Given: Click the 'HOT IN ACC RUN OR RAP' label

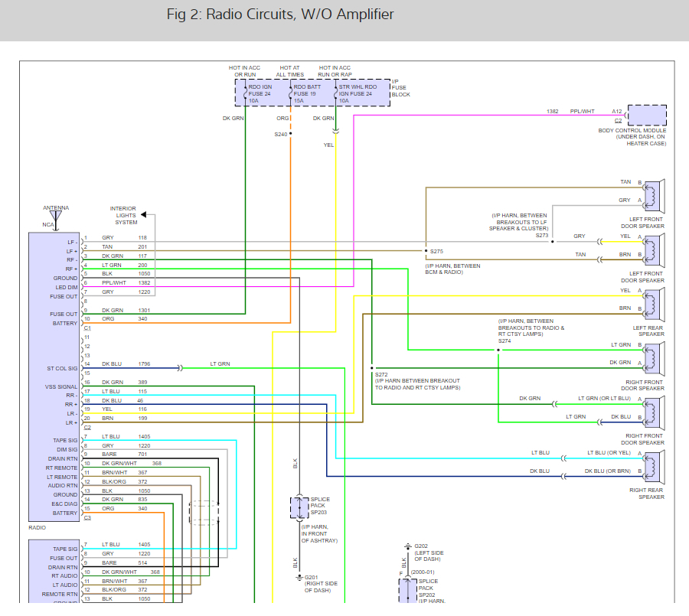Looking at the screenshot, I should pyautogui.click(x=335, y=71).
